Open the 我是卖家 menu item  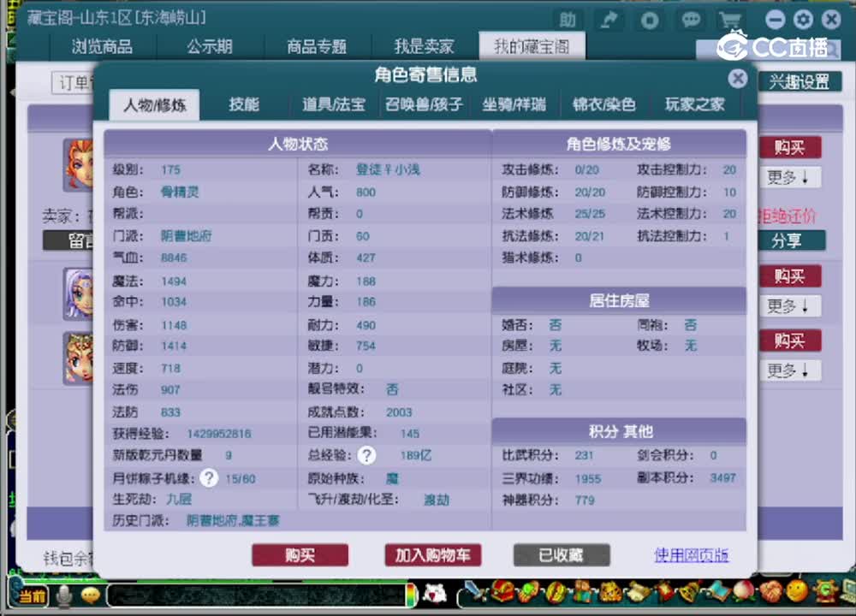[425, 47]
